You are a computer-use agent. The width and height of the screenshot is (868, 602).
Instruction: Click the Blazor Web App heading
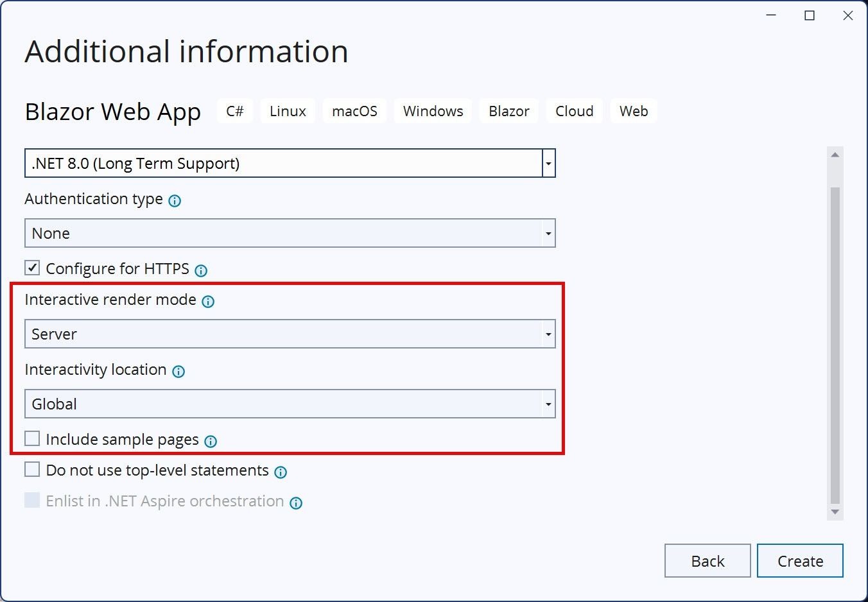tap(113, 112)
